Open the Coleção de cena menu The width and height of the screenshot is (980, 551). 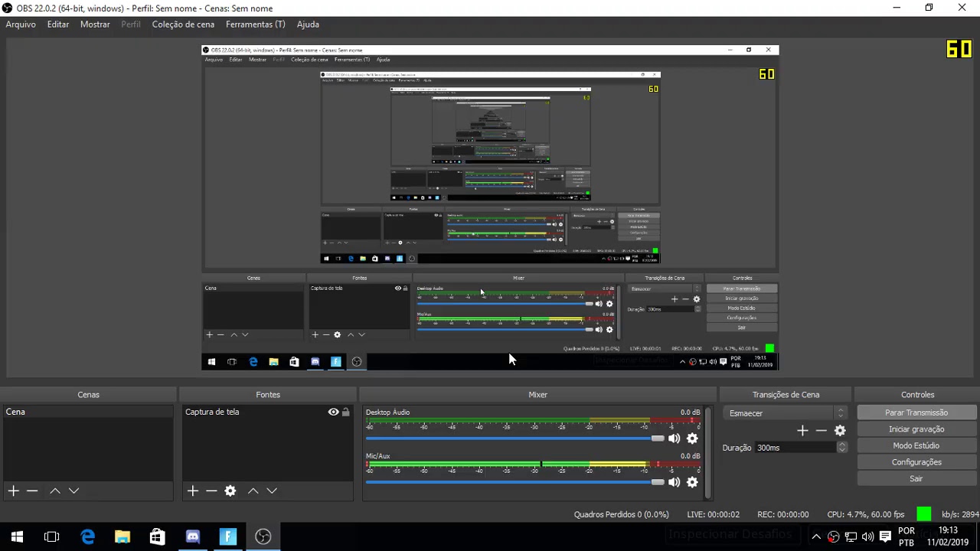[183, 24]
